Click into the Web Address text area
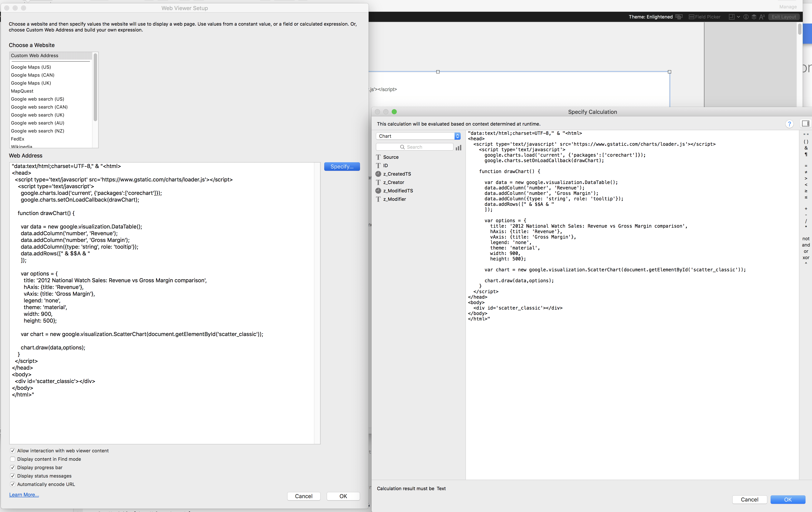Screen dimensions: 812x512 (x=162, y=303)
